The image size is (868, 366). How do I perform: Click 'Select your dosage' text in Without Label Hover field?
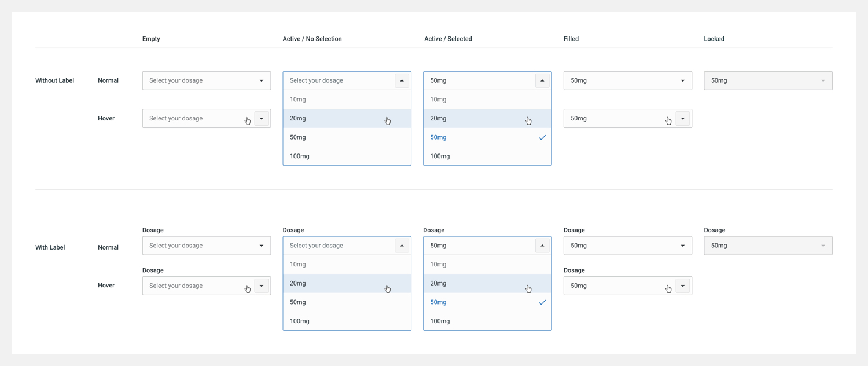pyautogui.click(x=176, y=118)
